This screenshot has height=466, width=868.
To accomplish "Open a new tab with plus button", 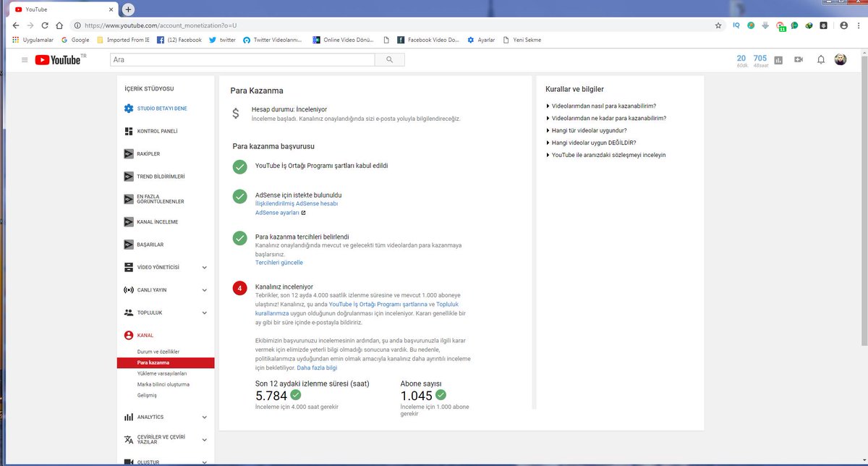I will click(x=128, y=9).
